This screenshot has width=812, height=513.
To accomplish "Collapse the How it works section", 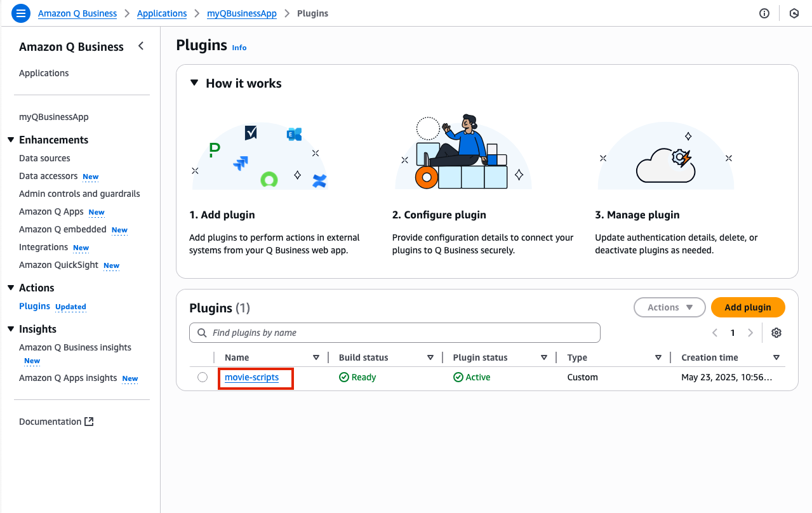I will 194,83.
